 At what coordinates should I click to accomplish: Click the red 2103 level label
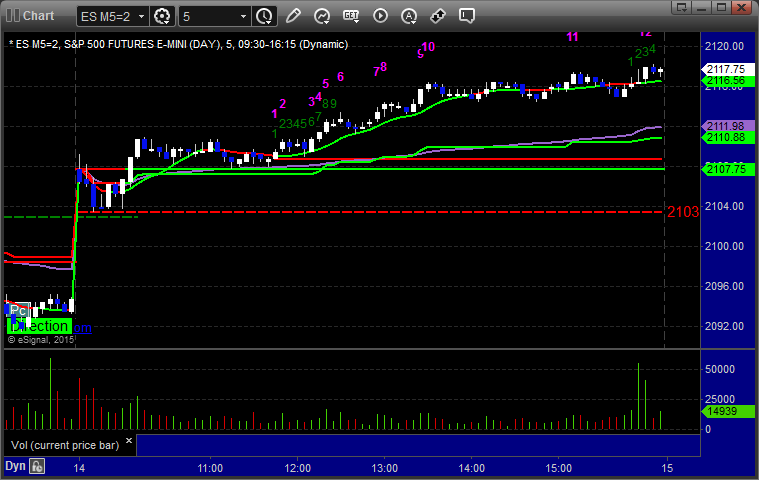[683, 212]
